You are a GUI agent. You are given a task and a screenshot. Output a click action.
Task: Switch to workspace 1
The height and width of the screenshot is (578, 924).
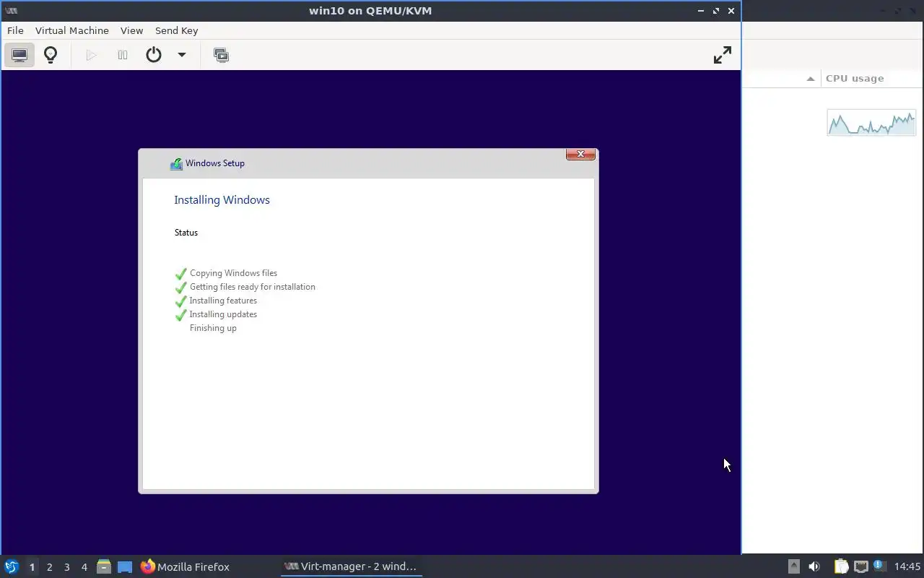coord(32,567)
